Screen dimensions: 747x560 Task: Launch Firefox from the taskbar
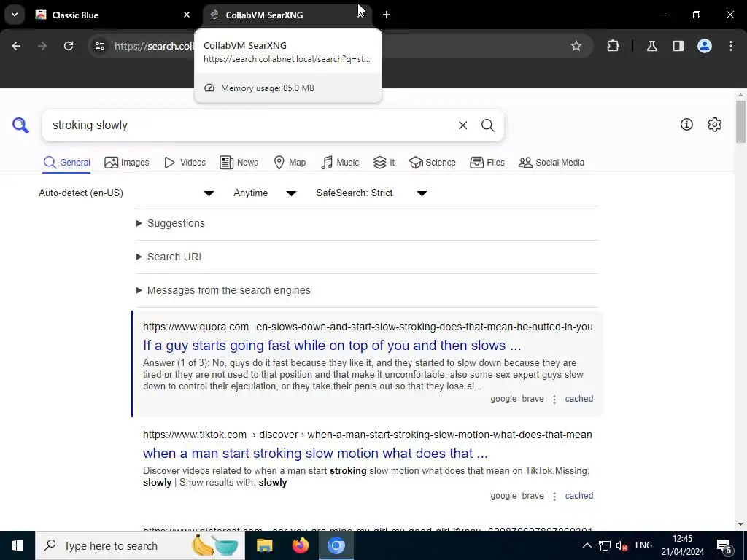pyautogui.click(x=300, y=545)
